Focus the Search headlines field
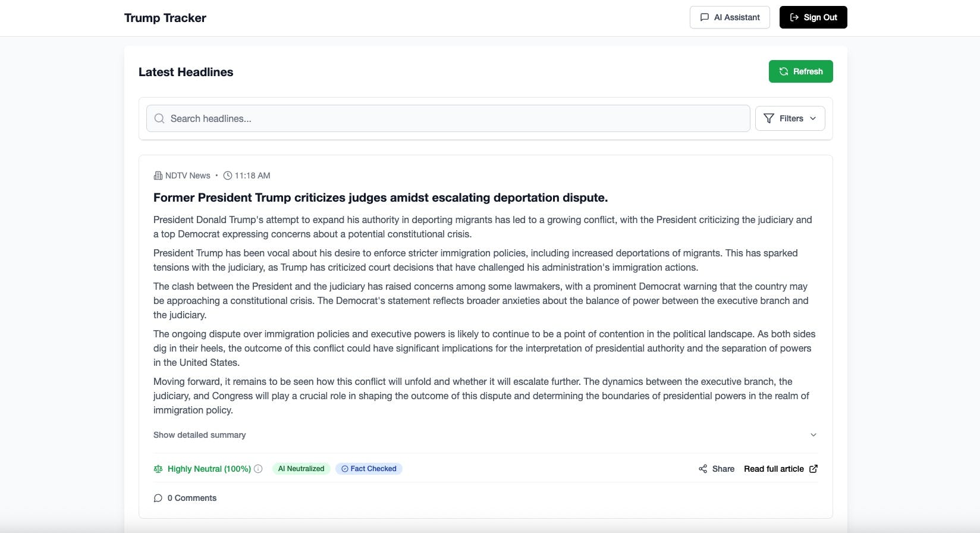The image size is (980, 533). click(x=448, y=118)
